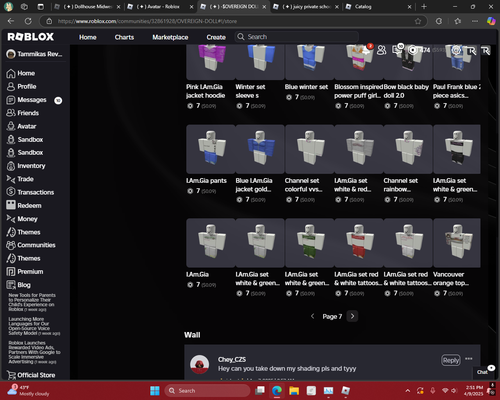Open Premium in the sidebar

click(x=25, y=272)
